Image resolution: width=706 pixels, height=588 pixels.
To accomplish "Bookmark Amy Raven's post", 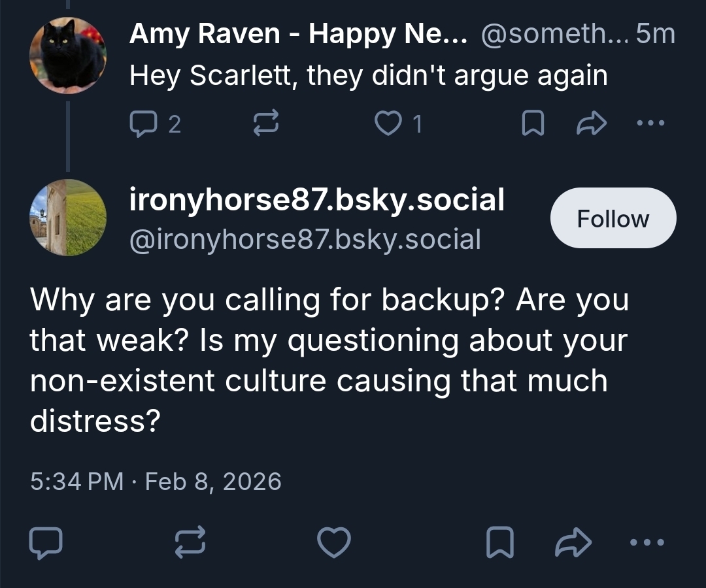I will 533,124.
